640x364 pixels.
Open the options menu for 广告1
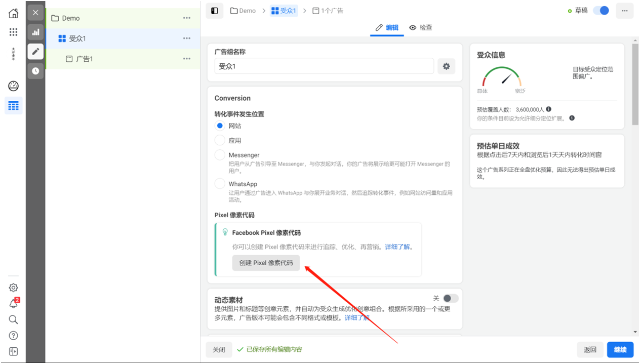(187, 59)
